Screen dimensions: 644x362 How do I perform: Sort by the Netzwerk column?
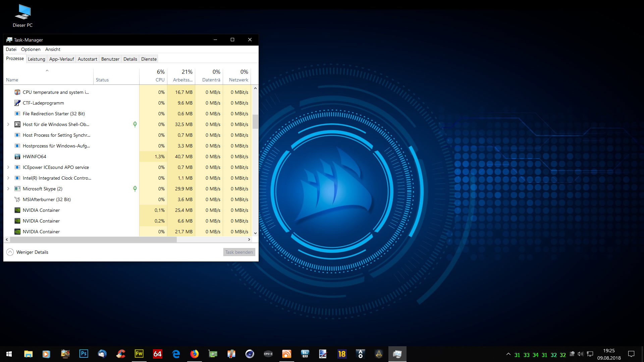(237, 76)
